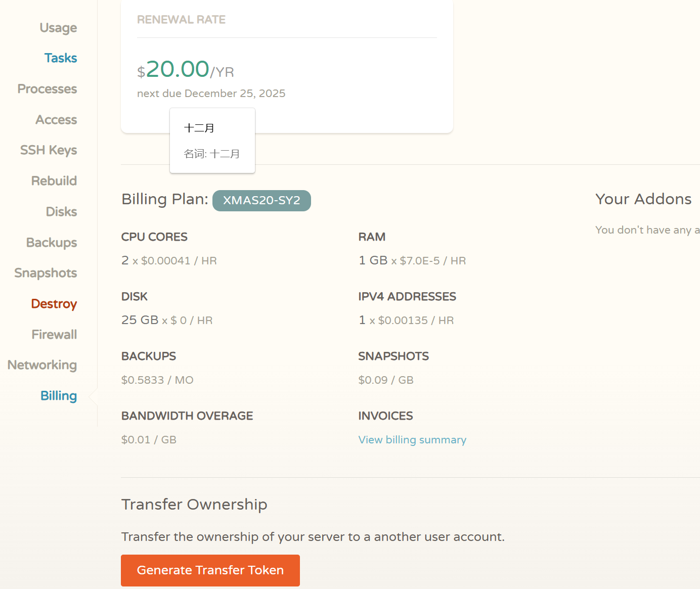Select the '25 GB x $ 0 / HR' value

click(167, 321)
